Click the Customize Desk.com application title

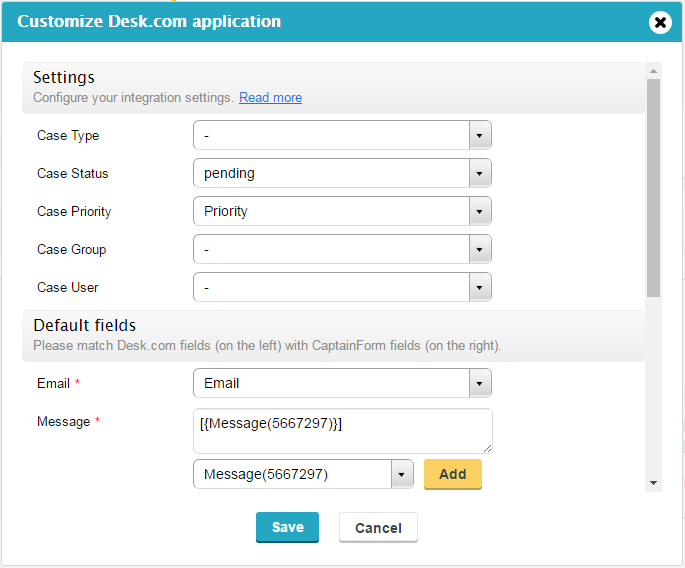(149, 21)
